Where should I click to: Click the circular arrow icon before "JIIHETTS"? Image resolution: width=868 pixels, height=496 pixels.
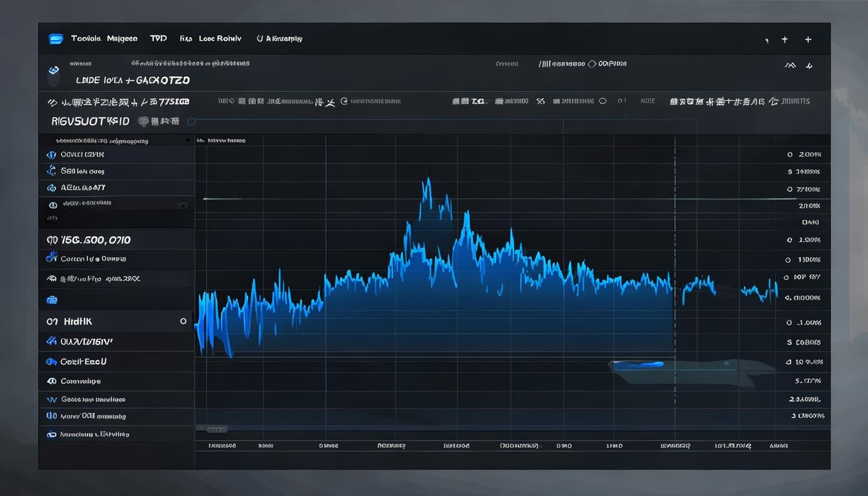tap(774, 101)
